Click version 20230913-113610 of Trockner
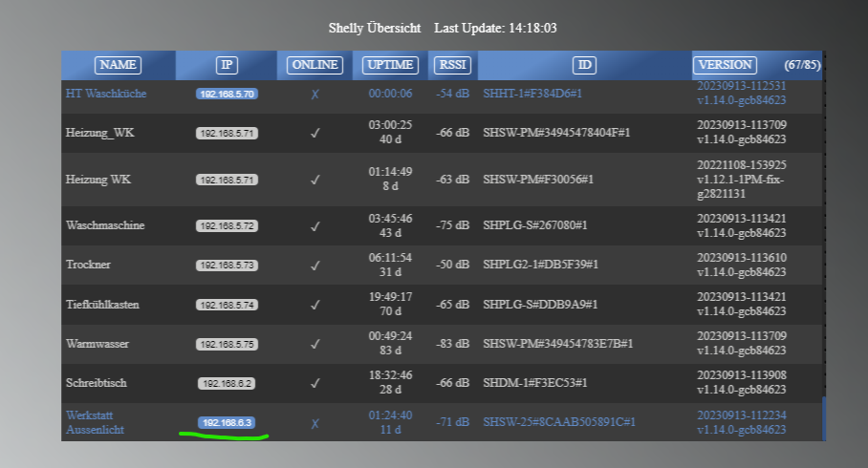 pyautogui.click(x=742, y=258)
